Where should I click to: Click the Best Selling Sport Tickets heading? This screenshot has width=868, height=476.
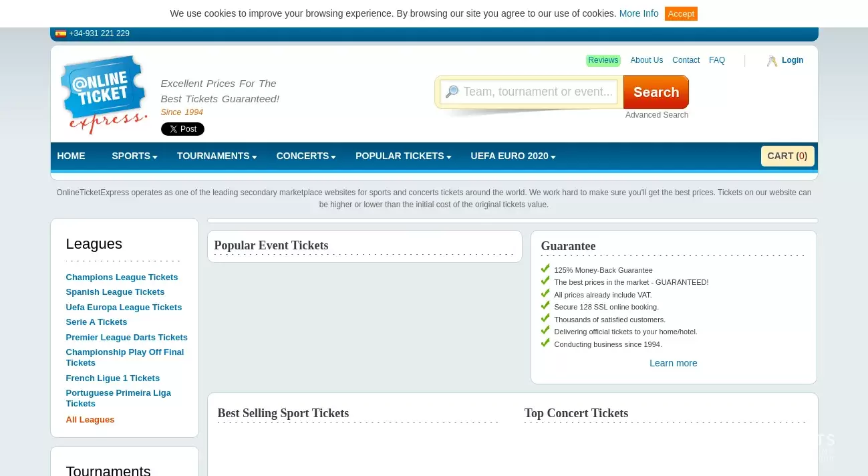pyautogui.click(x=283, y=413)
